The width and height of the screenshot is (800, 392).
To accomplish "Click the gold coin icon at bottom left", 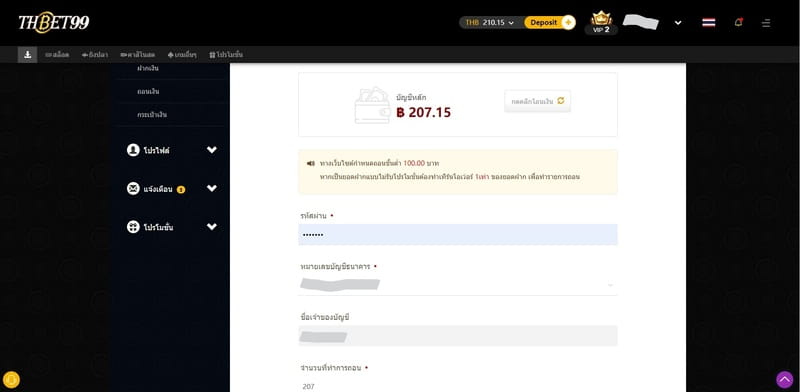I will pos(11,380).
